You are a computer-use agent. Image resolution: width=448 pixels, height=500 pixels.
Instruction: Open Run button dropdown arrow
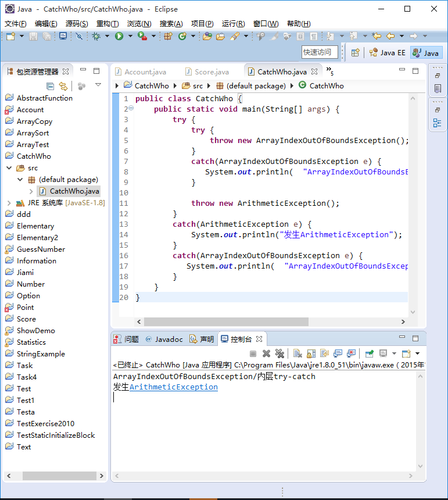[x=130, y=36]
